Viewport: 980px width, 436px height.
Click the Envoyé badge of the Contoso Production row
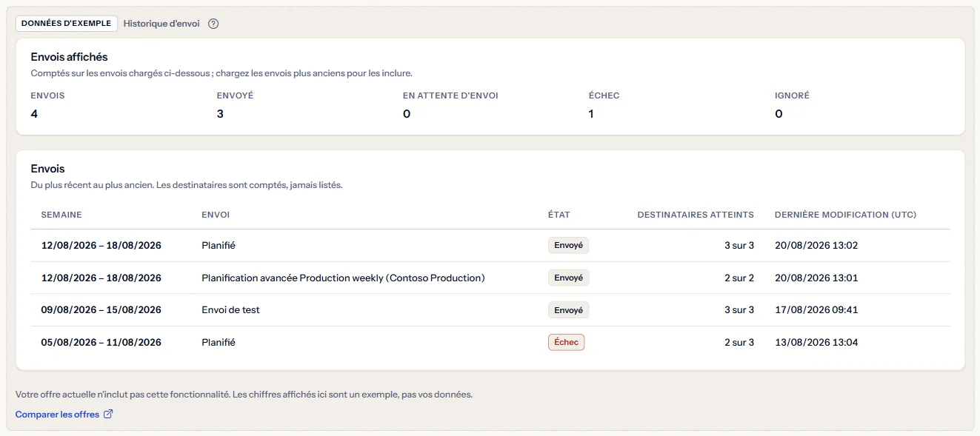tap(568, 278)
